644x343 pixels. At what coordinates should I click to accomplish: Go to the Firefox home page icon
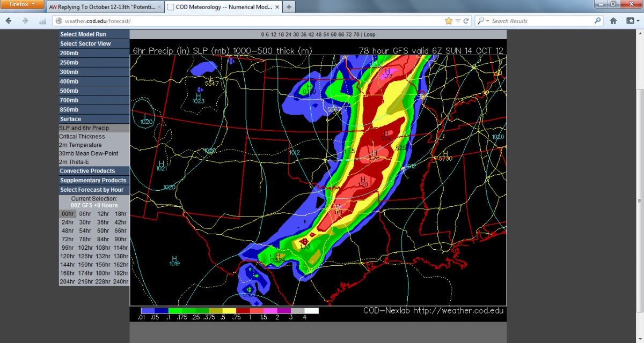pyautogui.click(x=613, y=21)
